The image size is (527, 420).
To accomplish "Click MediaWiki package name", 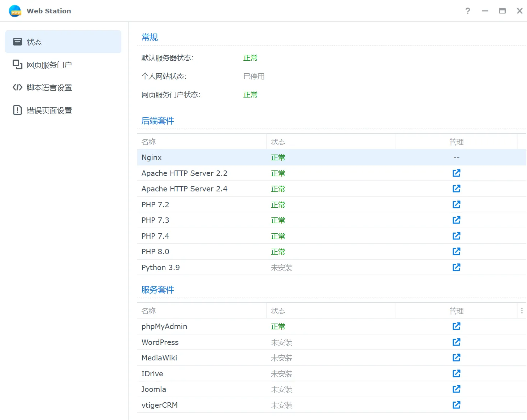I will click(x=159, y=358).
